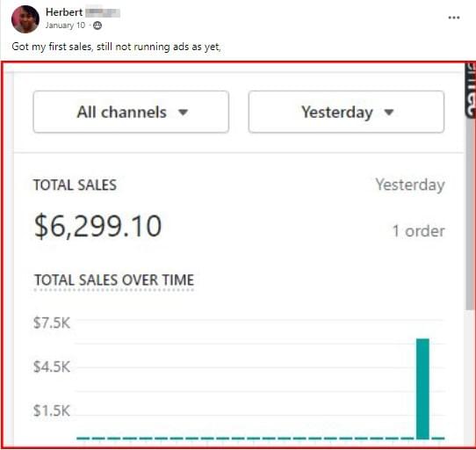476x450 pixels.
Task: Click the arrow beside Yesterday selector
Action: [389, 112]
